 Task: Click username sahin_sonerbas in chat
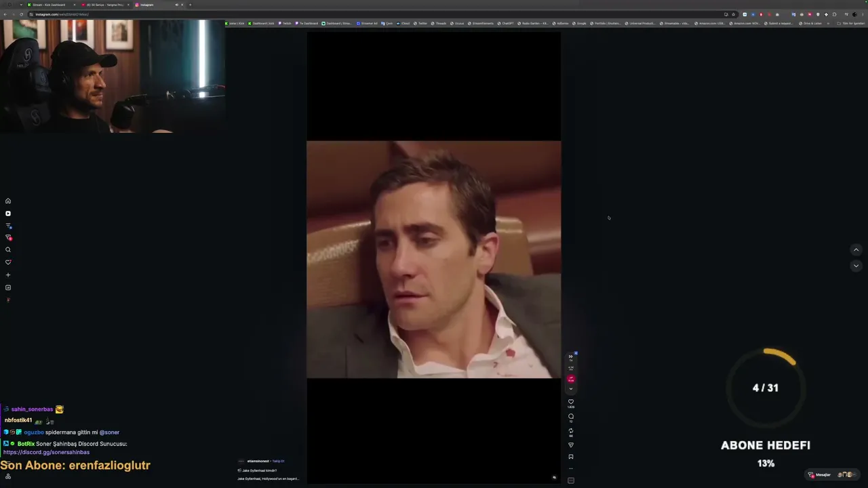[x=32, y=409]
